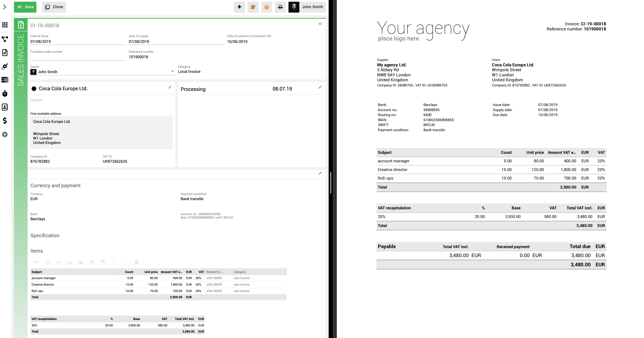Click the IBAN 610002585898855 in preview
The image size is (644, 338).
click(x=438, y=120)
